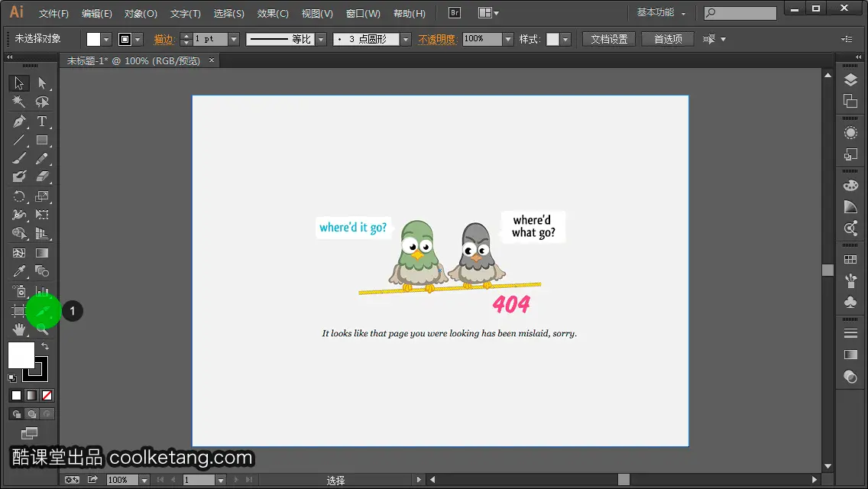Open the Swatches grid panel icon
The height and width of the screenshot is (489, 868).
tap(851, 259)
